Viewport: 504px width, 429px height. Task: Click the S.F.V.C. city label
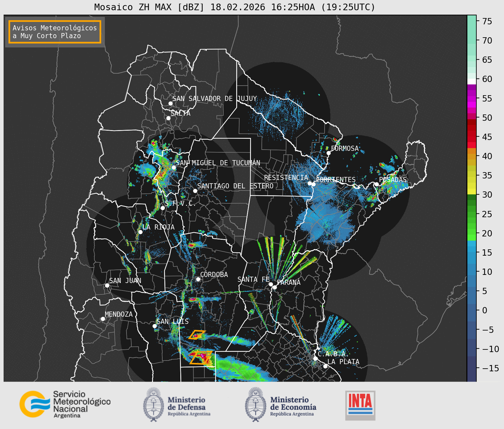tap(180, 203)
